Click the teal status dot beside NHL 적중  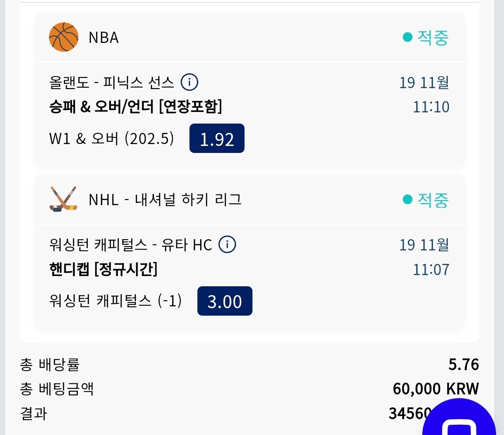(407, 200)
